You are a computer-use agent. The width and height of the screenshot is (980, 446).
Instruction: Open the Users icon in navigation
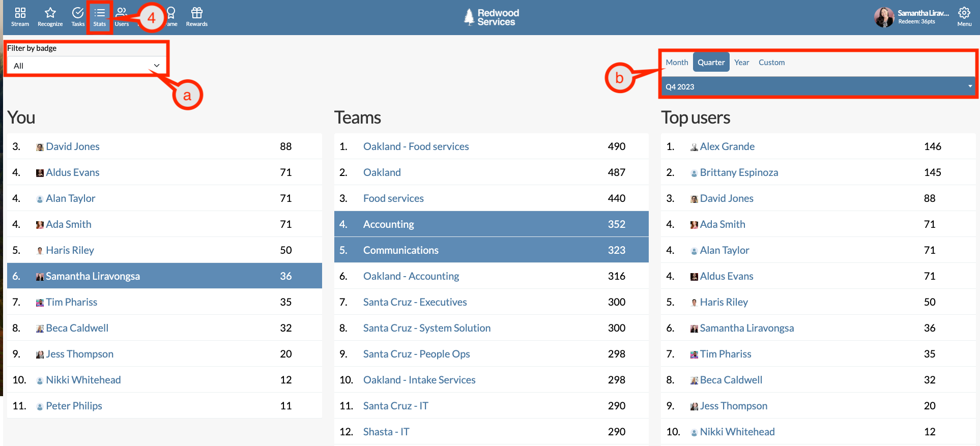[x=122, y=13]
